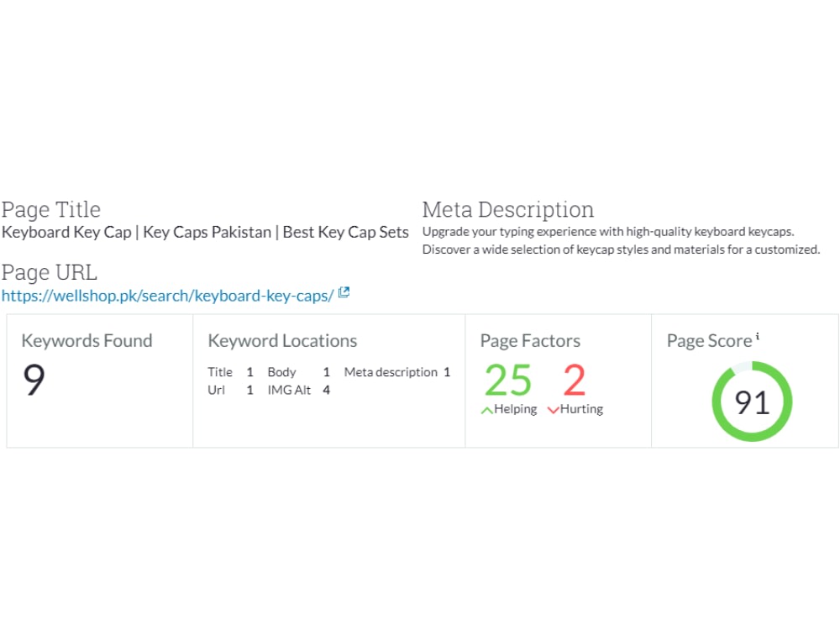Select the 25 Helping factors number
This screenshot has height=630, width=840.
click(x=508, y=380)
